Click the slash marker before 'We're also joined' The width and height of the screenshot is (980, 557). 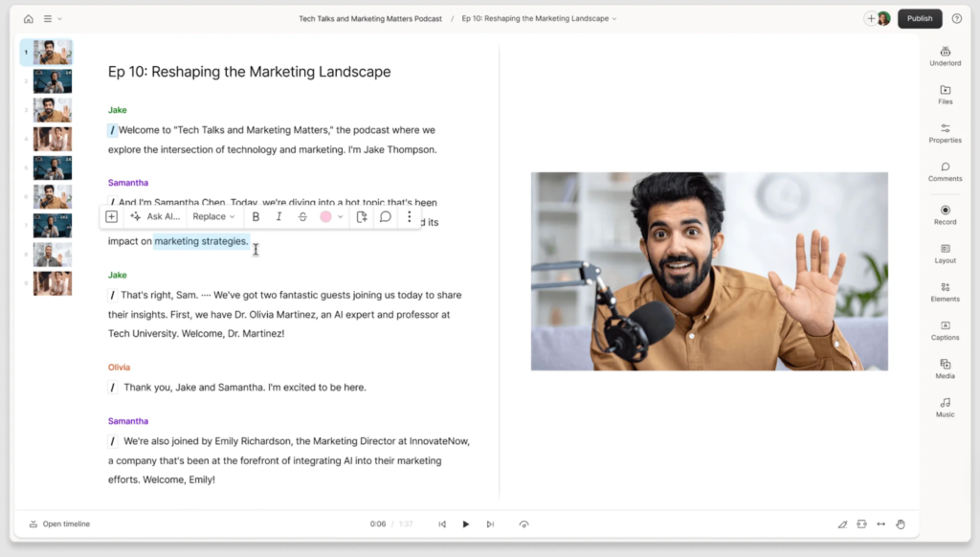click(113, 441)
